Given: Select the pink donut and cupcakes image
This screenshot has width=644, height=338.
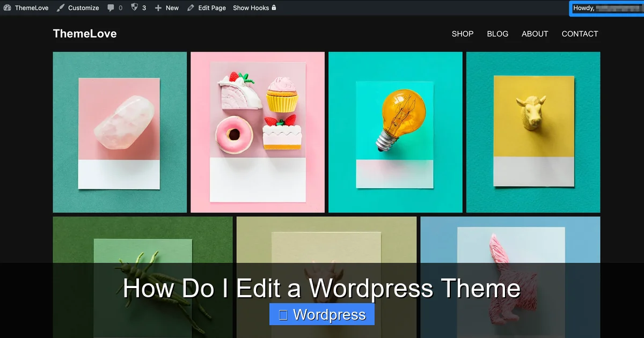Looking at the screenshot, I should (257, 131).
